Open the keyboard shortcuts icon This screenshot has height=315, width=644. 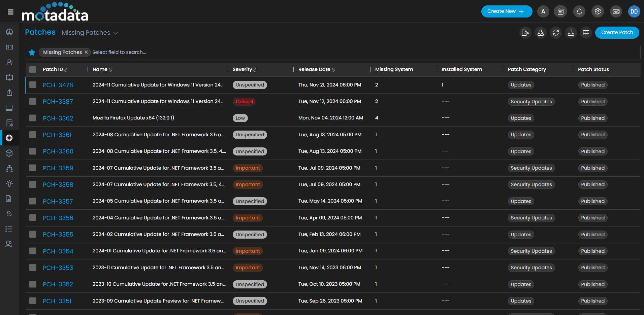click(616, 11)
